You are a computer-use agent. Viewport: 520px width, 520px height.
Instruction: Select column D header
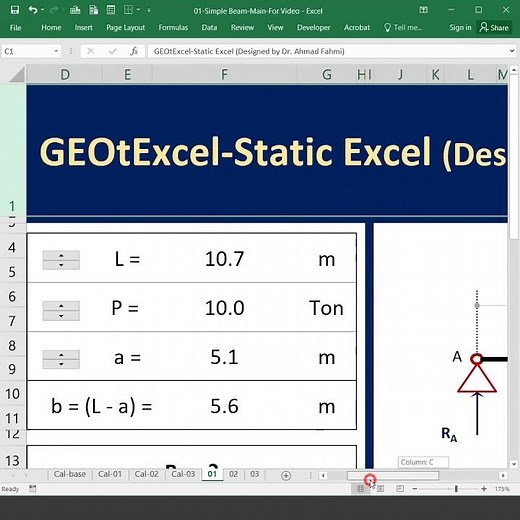click(65, 74)
